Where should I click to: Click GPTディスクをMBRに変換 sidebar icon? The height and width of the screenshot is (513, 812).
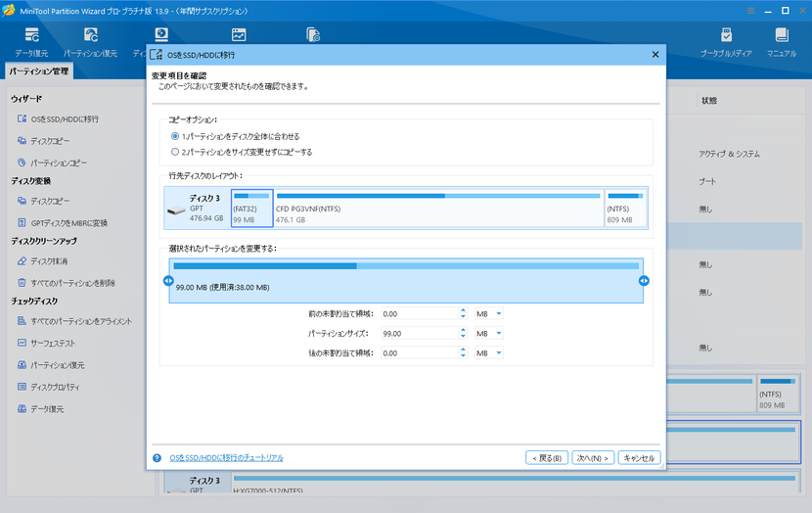click(22, 222)
